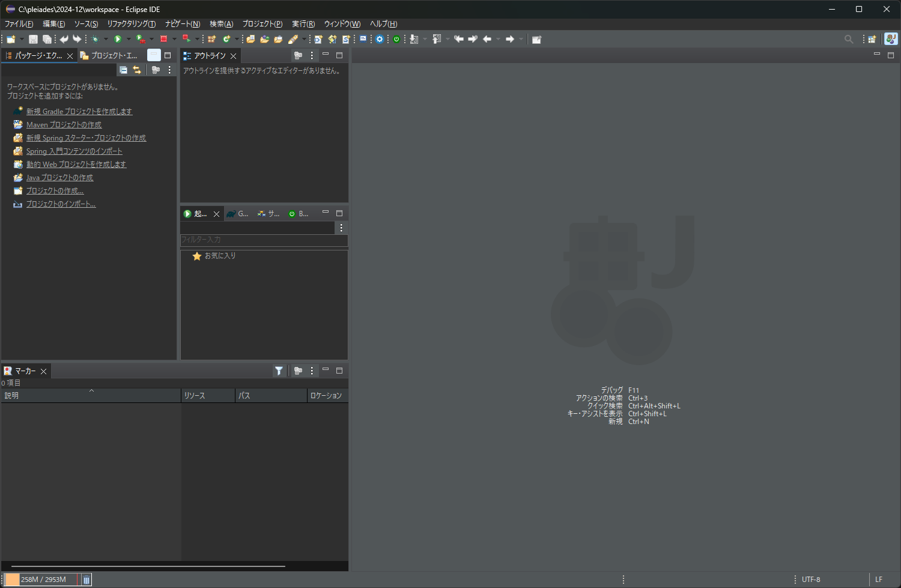This screenshot has height=588, width=901.
Task: Open dropdown next to Forward arrow
Action: 521,39
